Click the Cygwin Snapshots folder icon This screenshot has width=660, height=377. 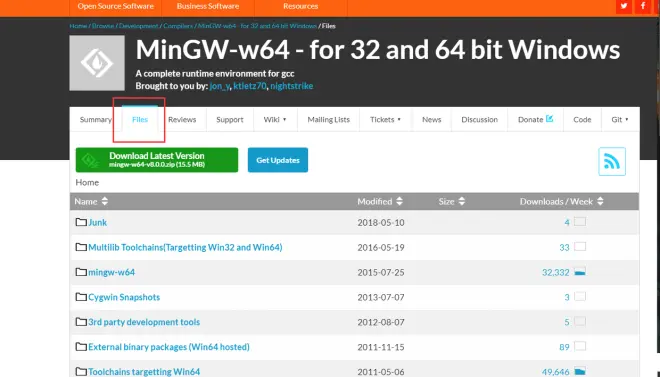tap(81, 297)
